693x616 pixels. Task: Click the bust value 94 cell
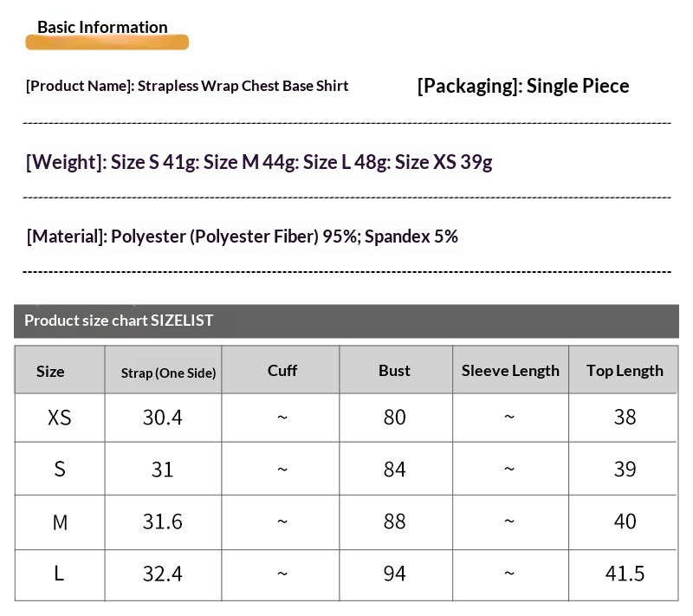394,574
